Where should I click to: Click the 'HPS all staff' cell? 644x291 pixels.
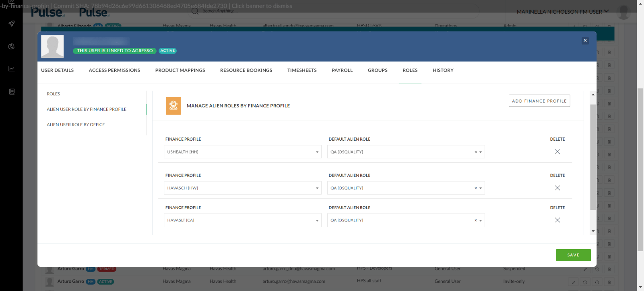coord(369,281)
